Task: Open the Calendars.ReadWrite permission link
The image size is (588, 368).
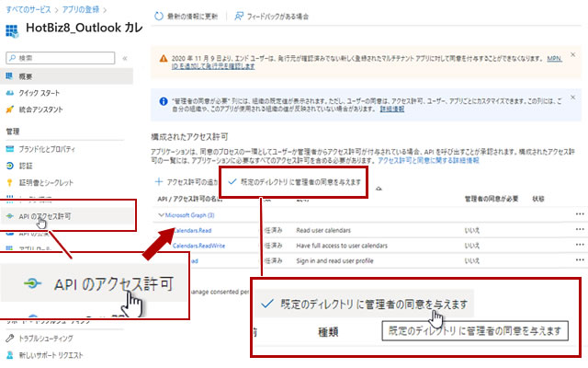Action: (x=198, y=246)
